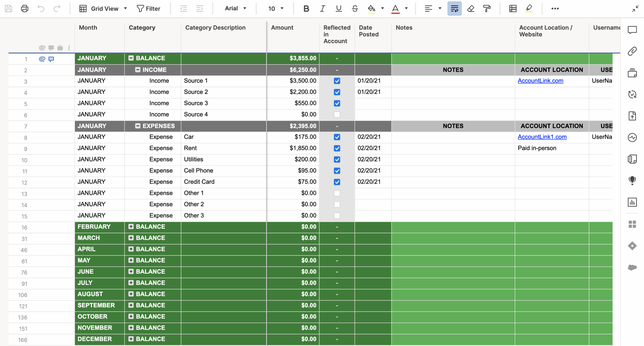Select the Format Painter tool
This screenshot has width=644, height=346.
tap(488, 8)
